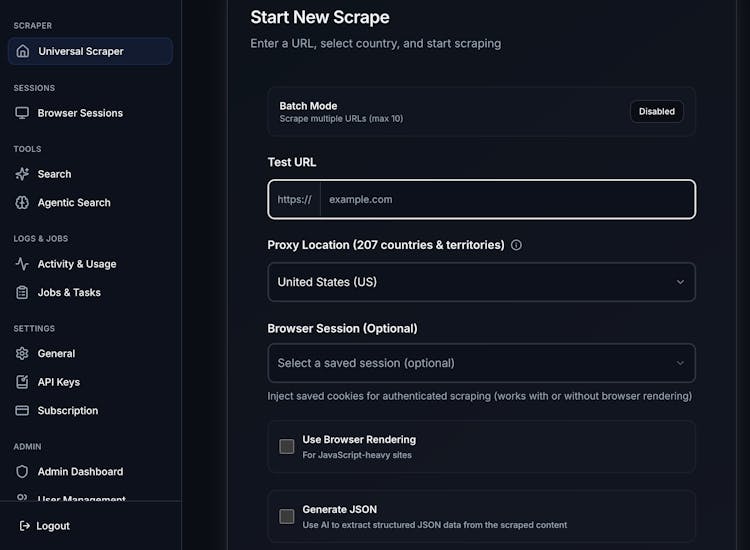
Task: Click the Subscription credit card icon
Action: pos(22,410)
